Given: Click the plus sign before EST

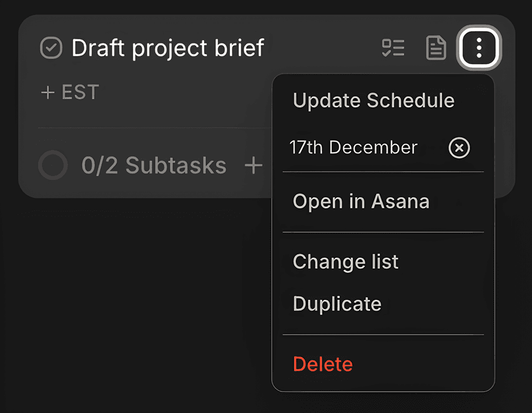Looking at the screenshot, I should tap(48, 92).
